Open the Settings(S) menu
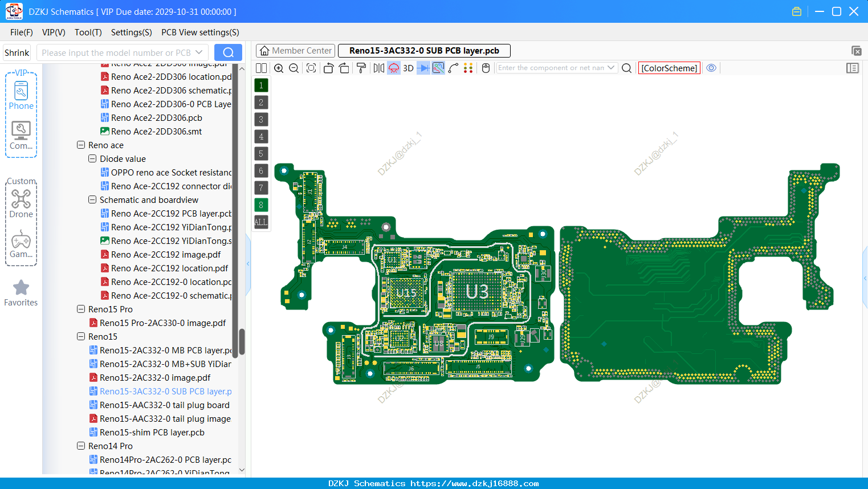The height and width of the screenshot is (489, 868). [x=132, y=32]
